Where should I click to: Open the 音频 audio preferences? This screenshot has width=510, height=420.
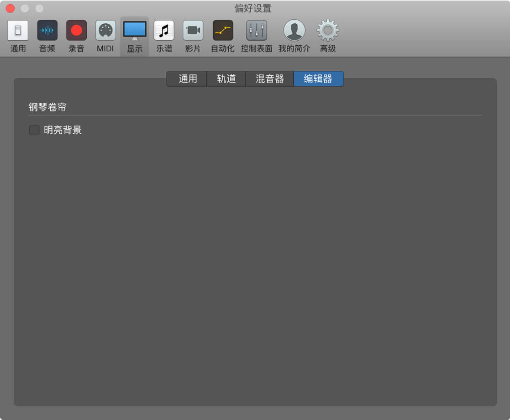[x=47, y=36]
